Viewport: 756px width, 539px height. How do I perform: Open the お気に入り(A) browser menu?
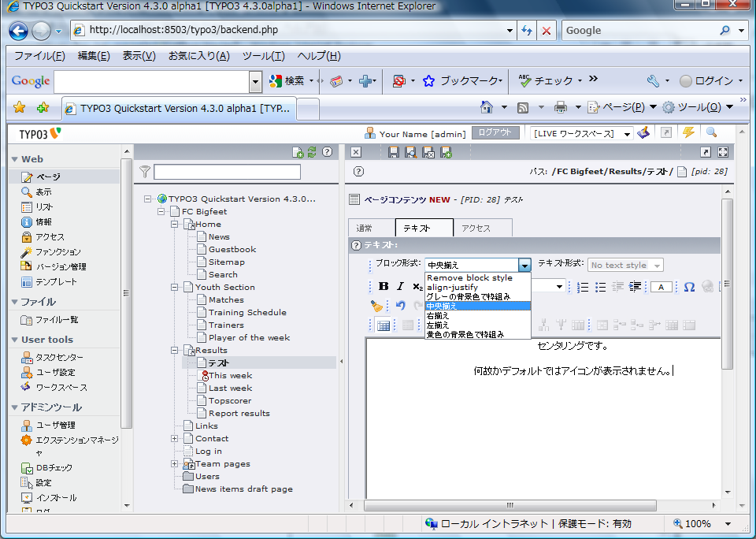point(199,56)
